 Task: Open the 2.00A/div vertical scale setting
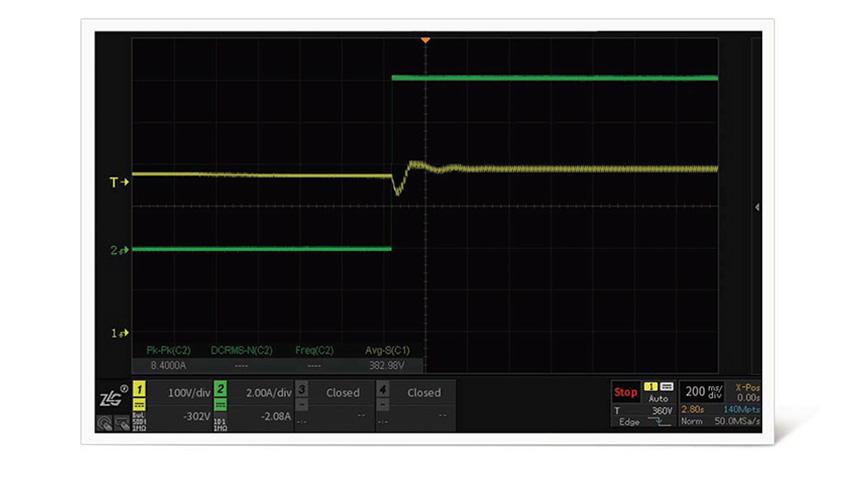click(268, 393)
